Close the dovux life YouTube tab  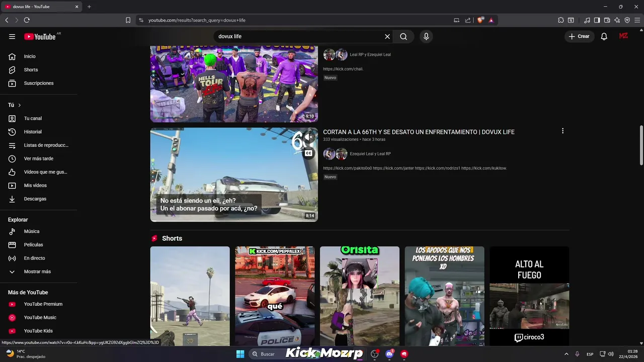tap(76, 7)
